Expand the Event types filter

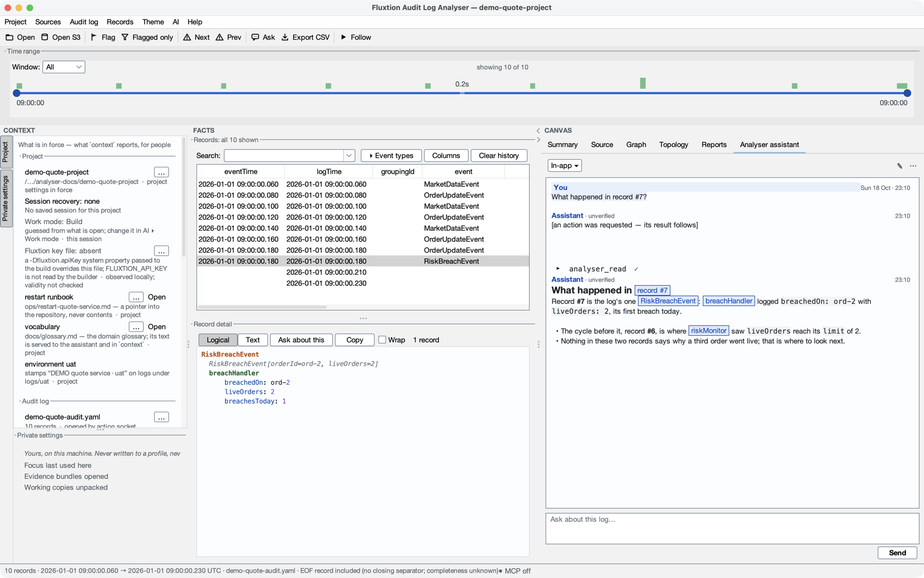pos(391,156)
